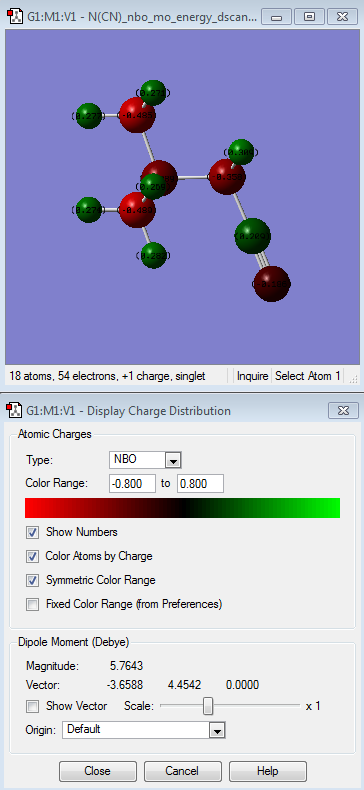Disable Symmetric Color Range
Screen dimensions: 364x790
33,580
